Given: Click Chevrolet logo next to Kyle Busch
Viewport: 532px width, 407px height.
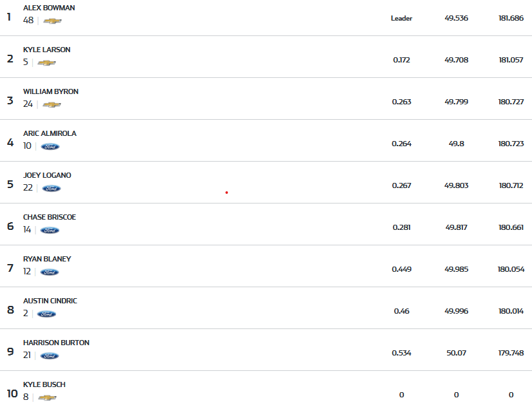Looking at the screenshot, I should 47,398.
